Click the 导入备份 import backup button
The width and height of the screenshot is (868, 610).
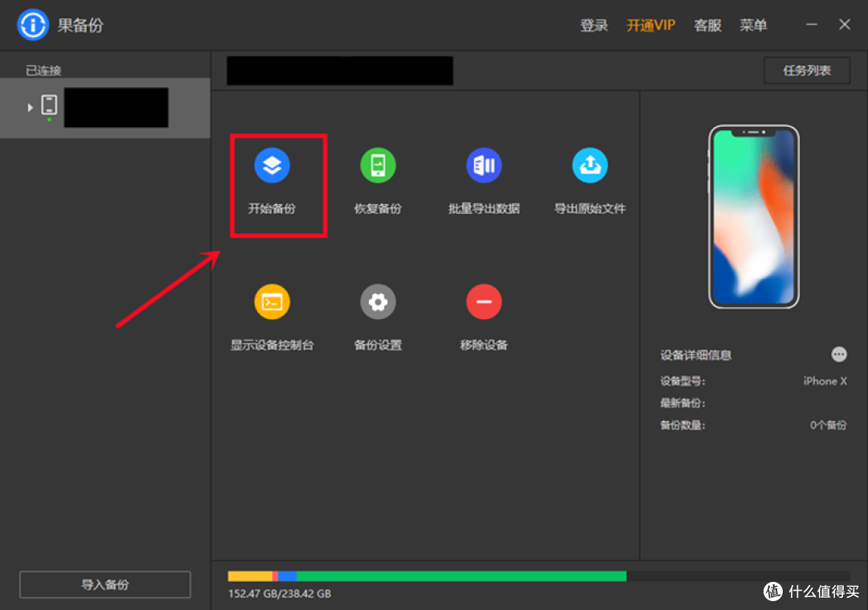(105, 584)
